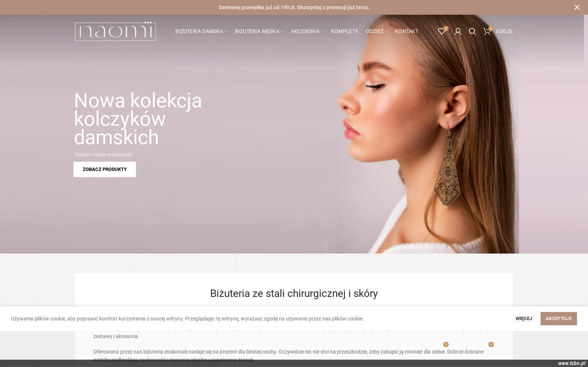Image resolution: width=588 pixels, height=367 pixels.
Task: Click the free shipping promotion banner text
Action: pos(294,7)
